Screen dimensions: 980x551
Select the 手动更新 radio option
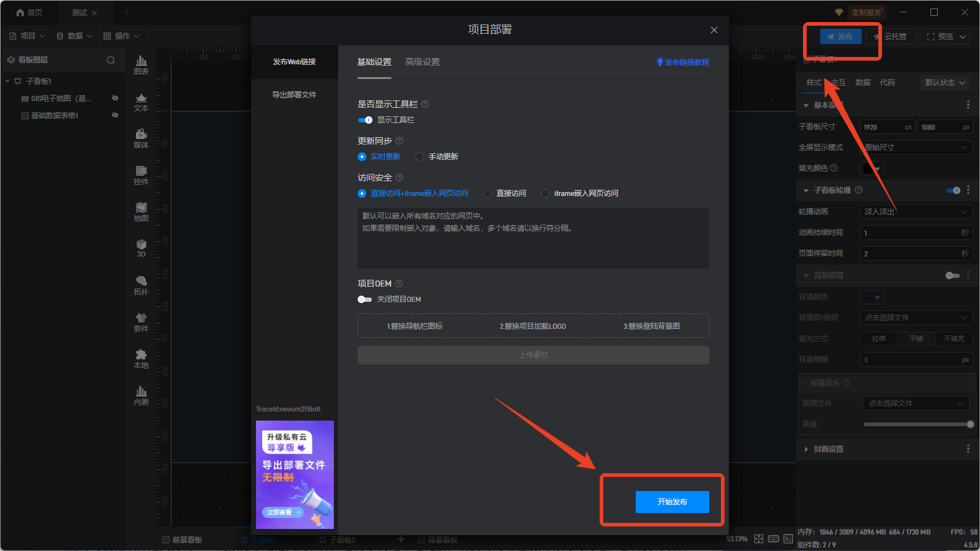[x=420, y=157]
